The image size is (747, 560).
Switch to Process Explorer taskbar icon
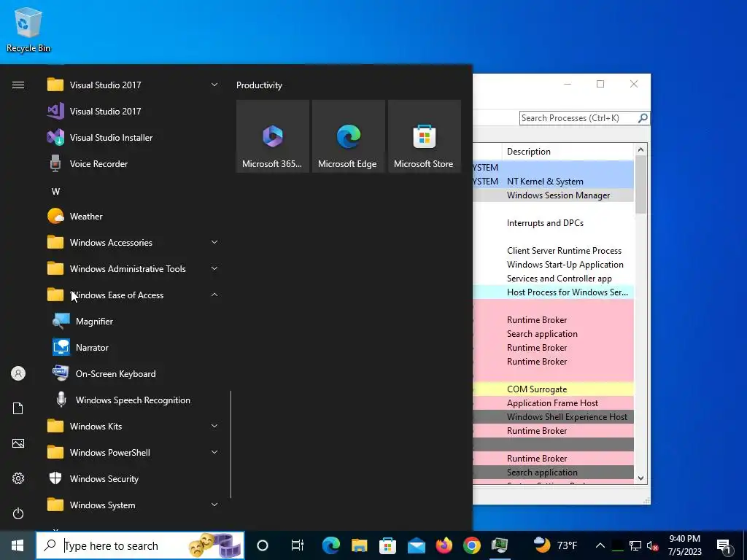point(500,545)
